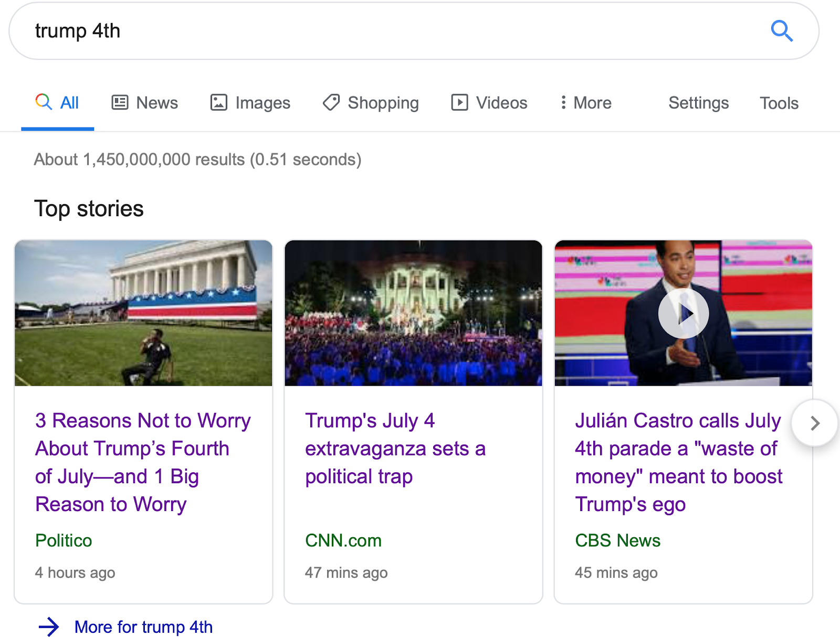Open the Julián Castro July 4th parade headline

point(679,462)
